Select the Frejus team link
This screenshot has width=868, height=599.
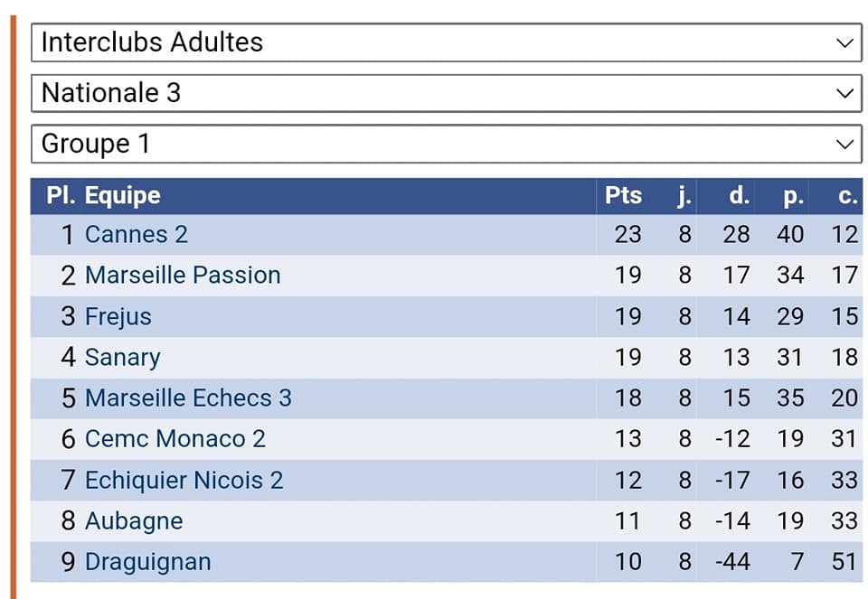click(118, 317)
